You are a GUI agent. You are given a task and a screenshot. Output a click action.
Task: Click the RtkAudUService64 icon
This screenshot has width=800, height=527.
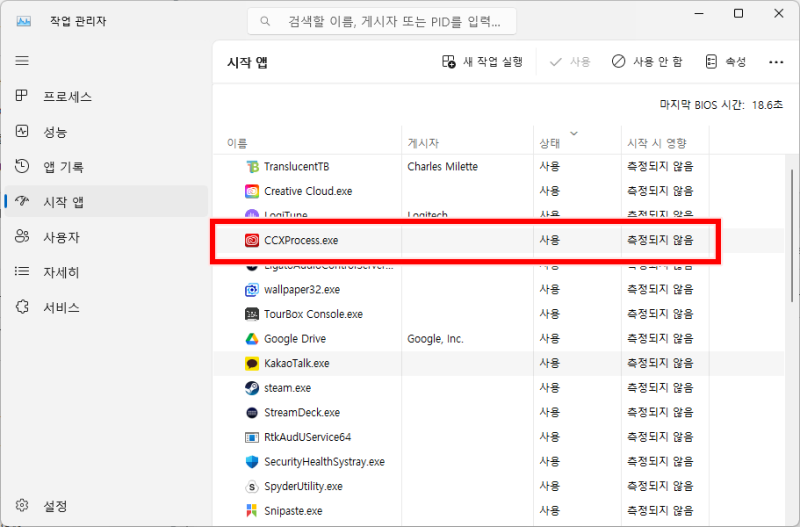pos(252,437)
